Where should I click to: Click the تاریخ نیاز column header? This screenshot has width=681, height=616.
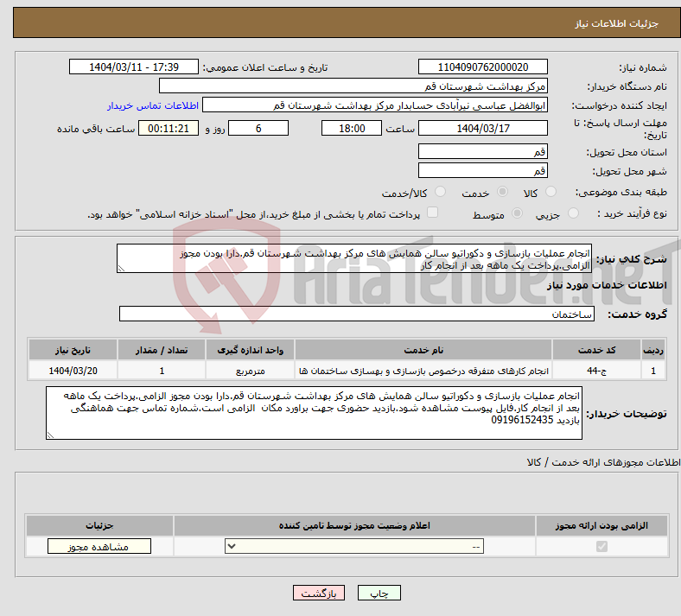click(x=73, y=350)
